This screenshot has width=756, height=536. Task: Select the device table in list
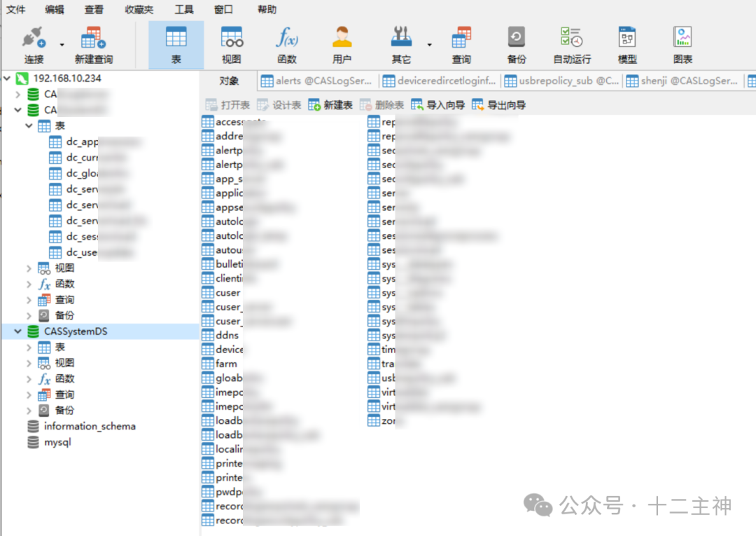click(223, 350)
